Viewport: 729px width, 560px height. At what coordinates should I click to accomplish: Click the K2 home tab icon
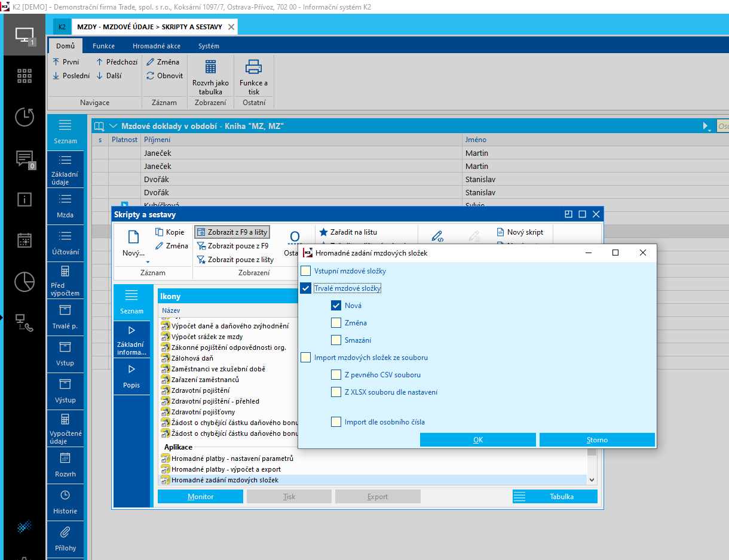coord(62,27)
